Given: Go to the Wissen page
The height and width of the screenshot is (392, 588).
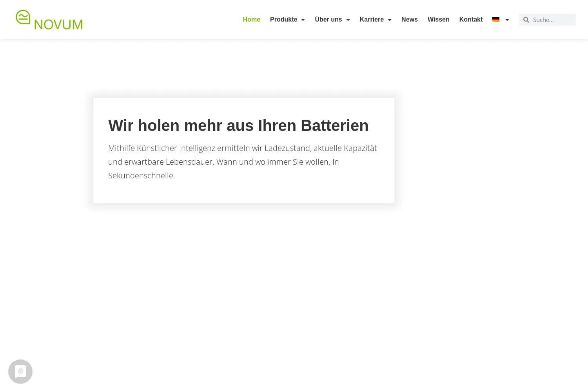Looking at the screenshot, I should [x=438, y=20].
